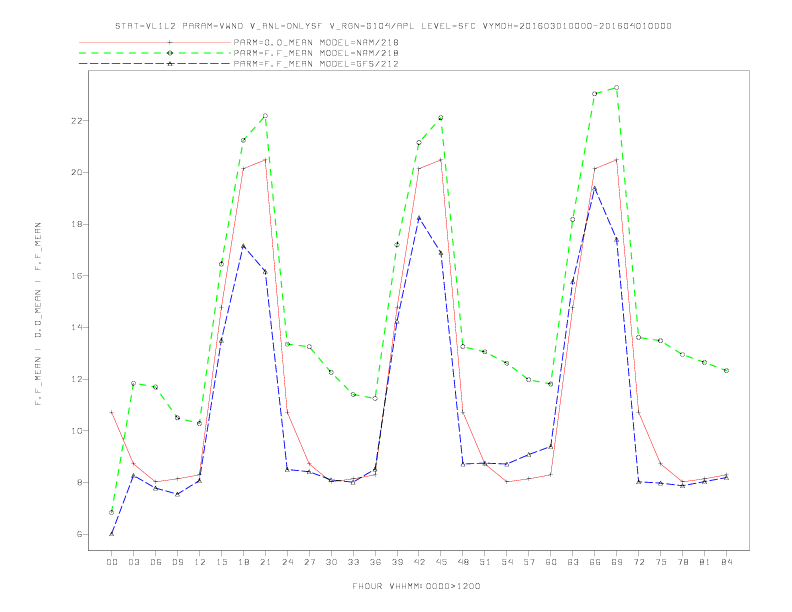Click y-axis tick label 14
This screenshot has width=792, height=612.
[x=77, y=327]
